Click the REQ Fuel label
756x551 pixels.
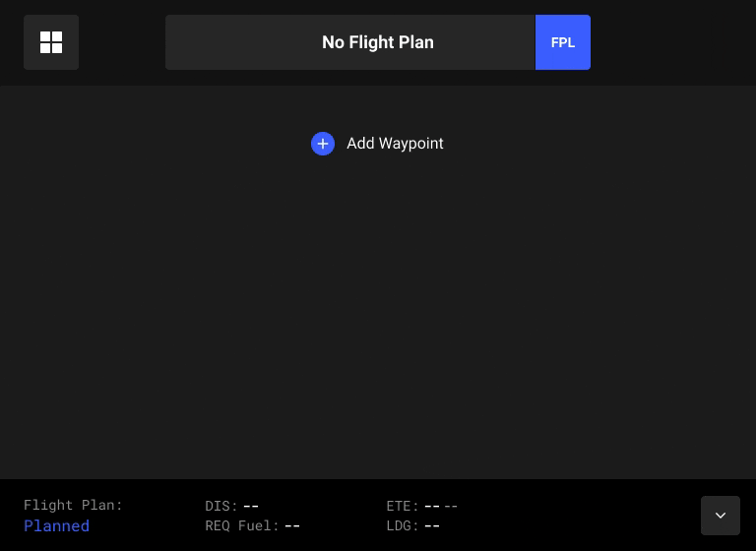coord(241,526)
